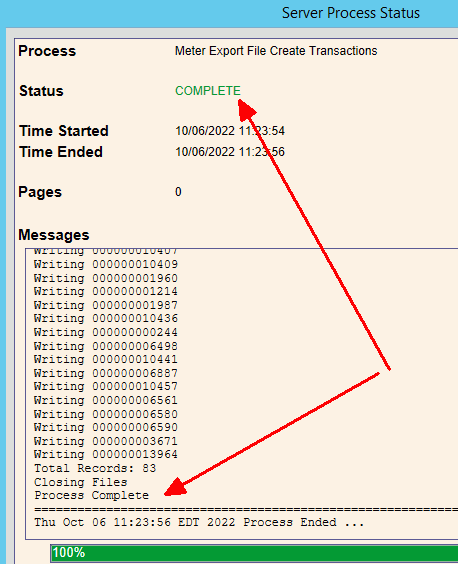458x564 pixels.
Task: Click message line 'Writing 000000010436'
Action: (106, 318)
